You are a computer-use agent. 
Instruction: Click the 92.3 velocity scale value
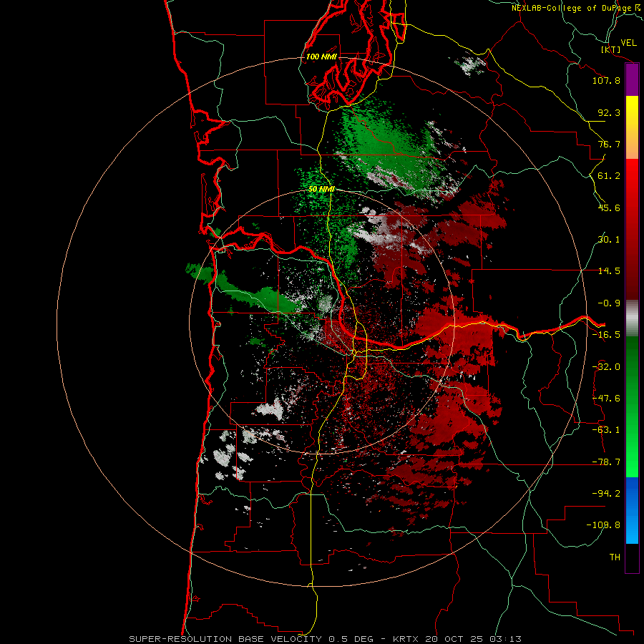point(609,112)
